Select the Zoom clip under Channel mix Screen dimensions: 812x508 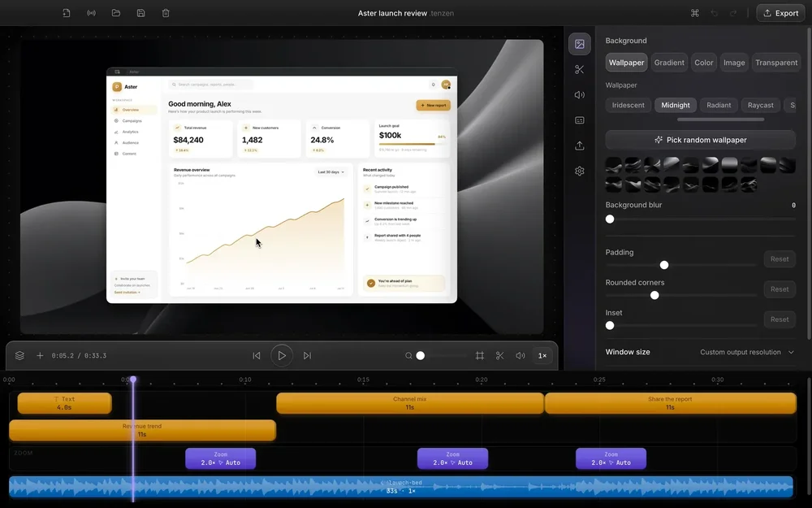pos(452,458)
